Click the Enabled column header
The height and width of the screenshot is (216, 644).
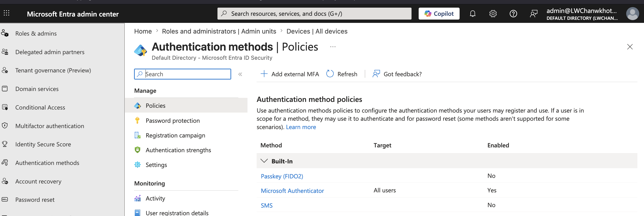tap(498, 145)
